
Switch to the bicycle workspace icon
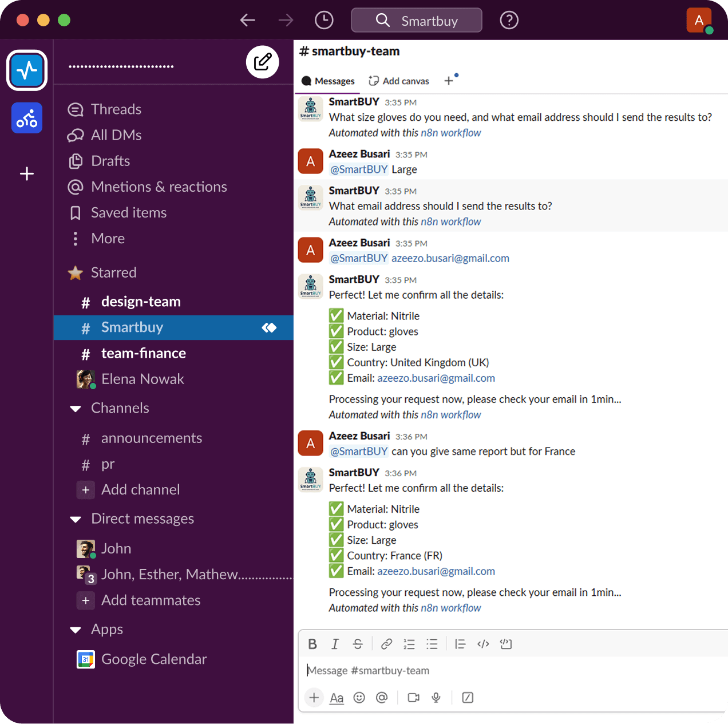(x=27, y=118)
